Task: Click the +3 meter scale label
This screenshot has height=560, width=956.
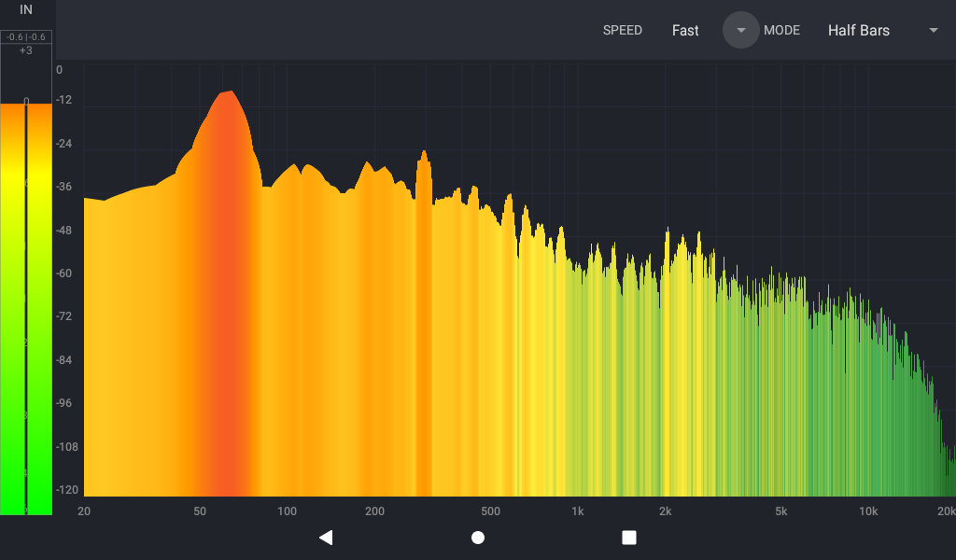Action: point(25,50)
